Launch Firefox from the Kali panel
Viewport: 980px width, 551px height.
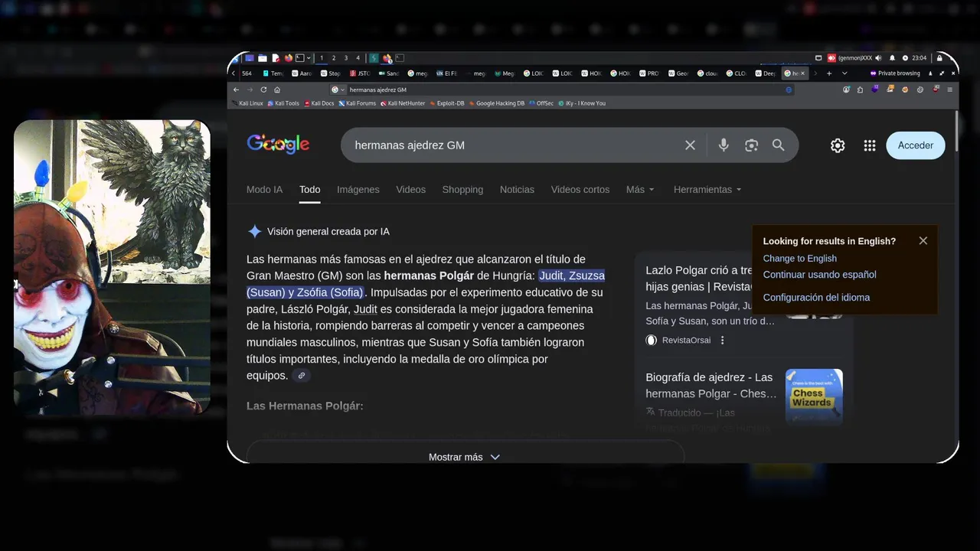click(289, 58)
